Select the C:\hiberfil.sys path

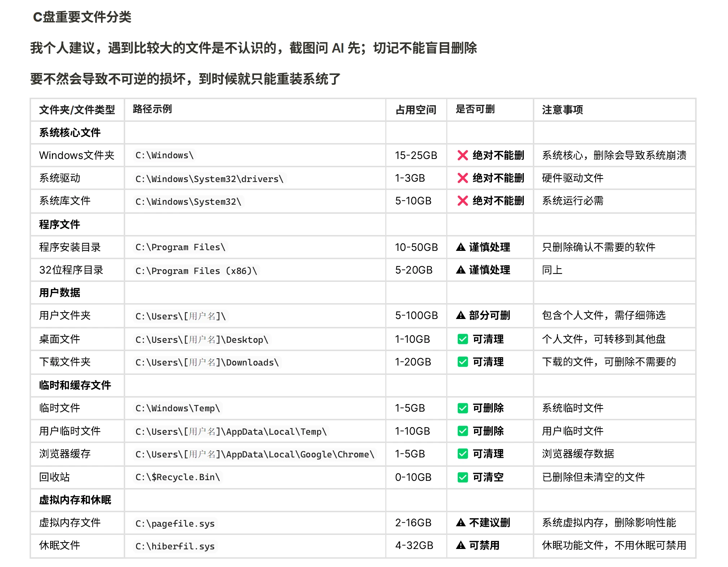(x=175, y=546)
